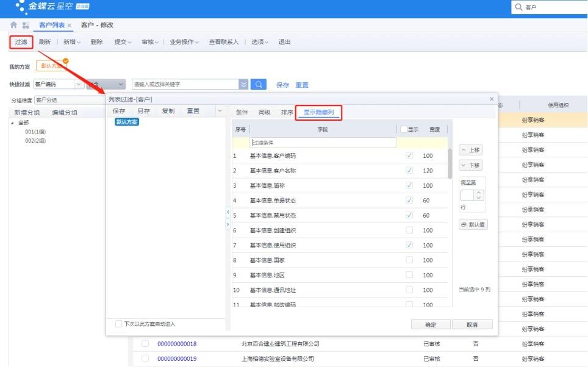Open customer link 000000000018

(177, 344)
